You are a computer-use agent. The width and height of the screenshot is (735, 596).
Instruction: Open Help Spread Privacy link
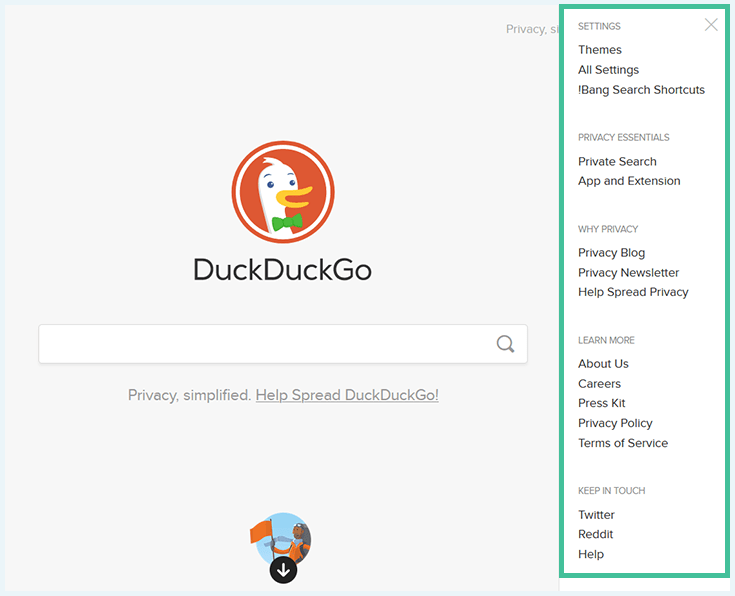(633, 292)
